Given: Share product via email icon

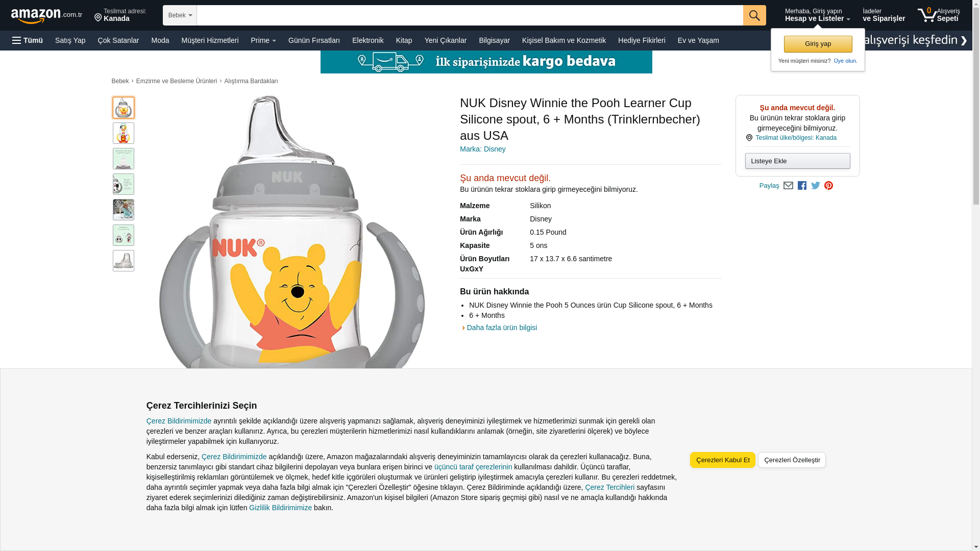Looking at the screenshot, I should tap(788, 186).
